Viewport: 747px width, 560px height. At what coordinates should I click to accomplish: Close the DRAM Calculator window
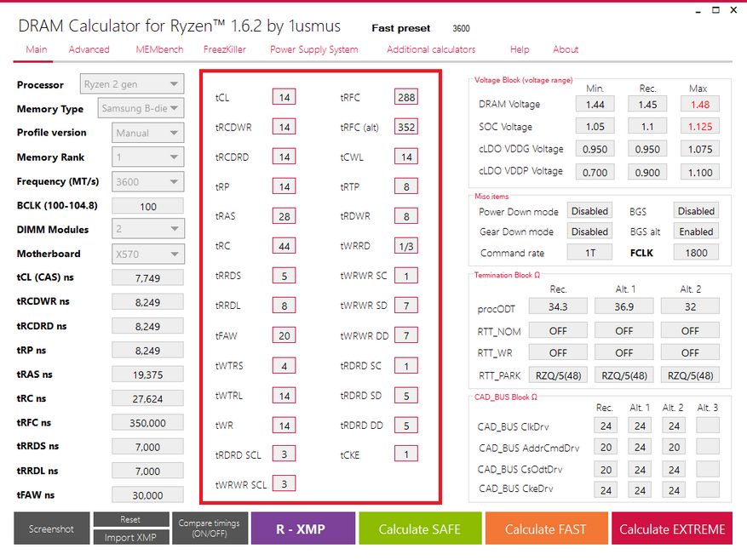click(x=733, y=10)
